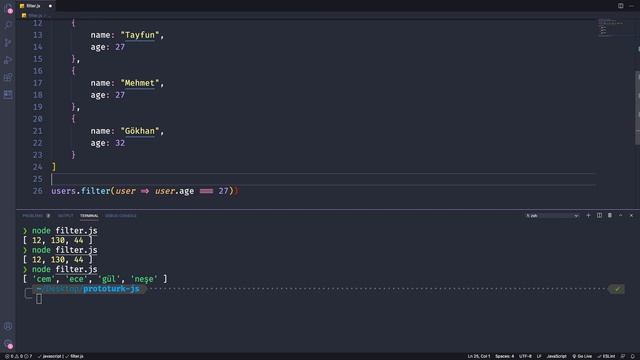This screenshot has width=640, height=360.
Task: Change encoding via UTF-8 status item
Action: (525, 356)
